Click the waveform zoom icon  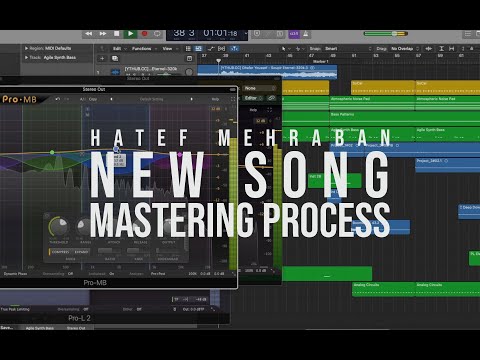[x=429, y=49]
